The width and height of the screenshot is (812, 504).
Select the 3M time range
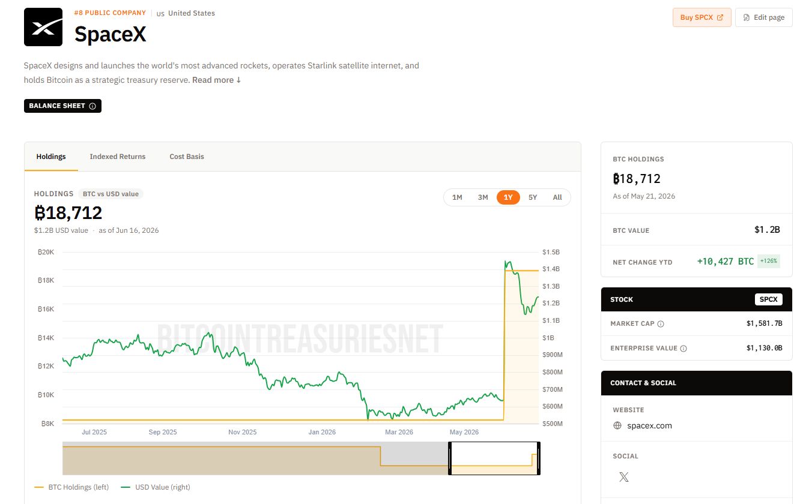[483, 197]
